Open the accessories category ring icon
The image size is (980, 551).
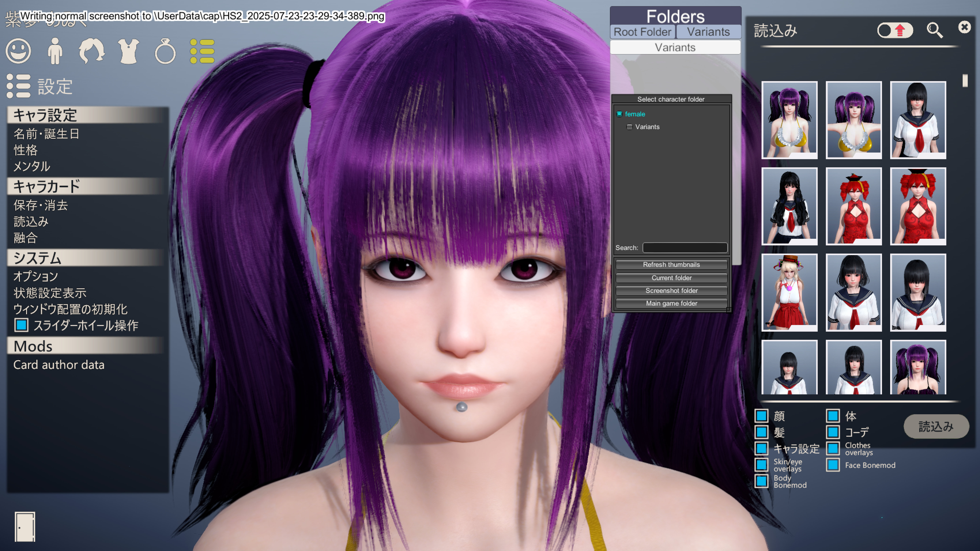[x=165, y=51]
